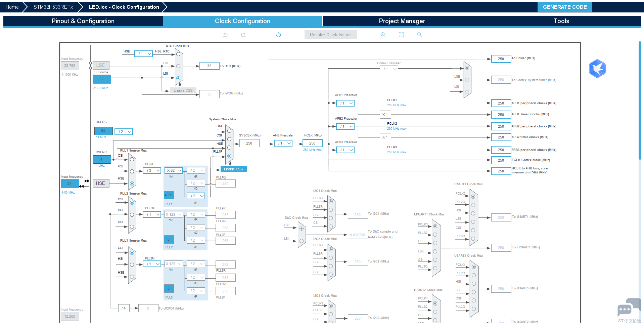
Task: Click the HCLK (MHz) value field
Action: [x=312, y=143]
